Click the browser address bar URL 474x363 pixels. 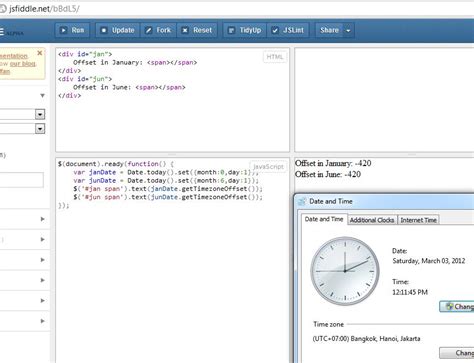(44, 9)
